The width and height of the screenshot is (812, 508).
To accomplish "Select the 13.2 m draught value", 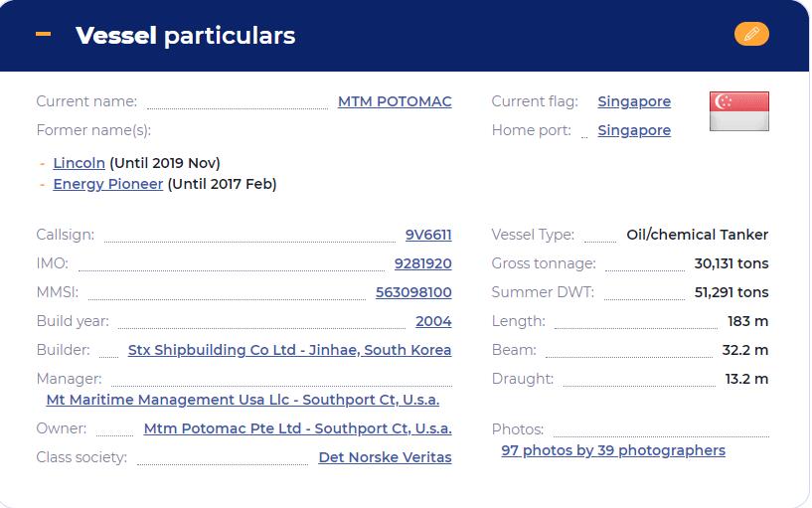I will 746,379.
